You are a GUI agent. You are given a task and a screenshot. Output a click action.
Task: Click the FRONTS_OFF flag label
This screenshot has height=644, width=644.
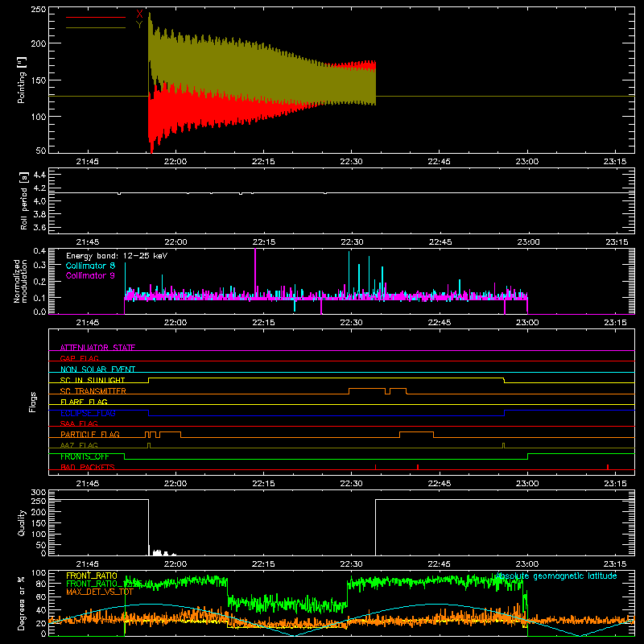click(85, 456)
